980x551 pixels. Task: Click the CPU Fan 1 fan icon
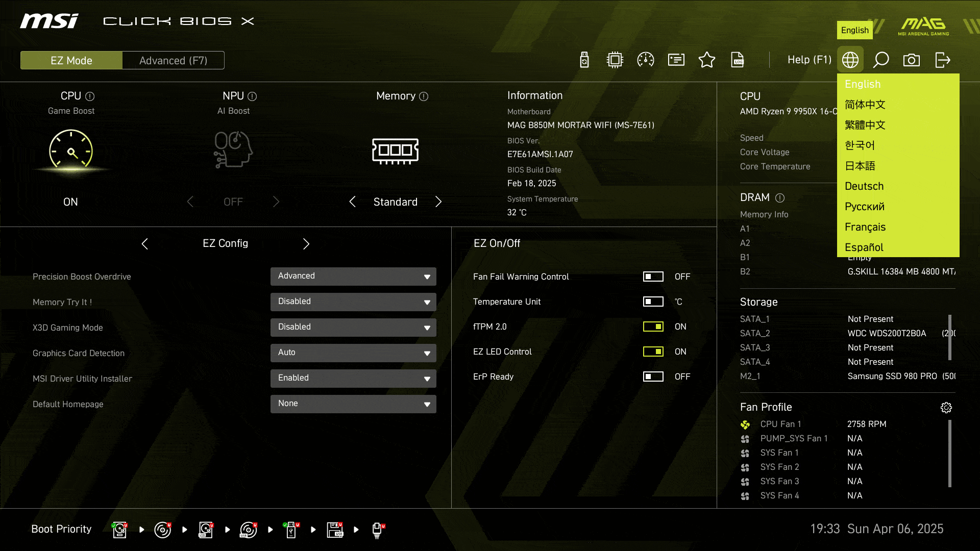coord(745,424)
